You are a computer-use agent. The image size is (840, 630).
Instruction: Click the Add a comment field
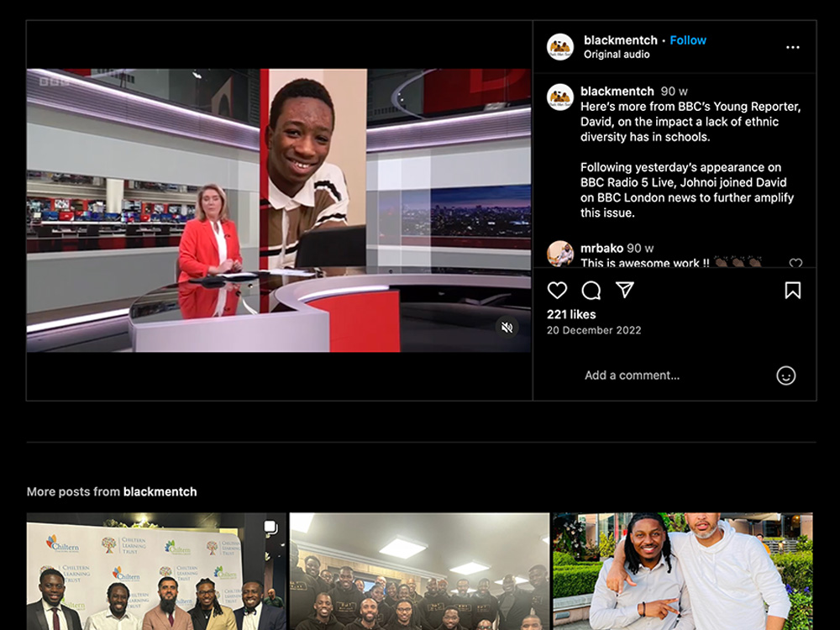click(633, 375)
